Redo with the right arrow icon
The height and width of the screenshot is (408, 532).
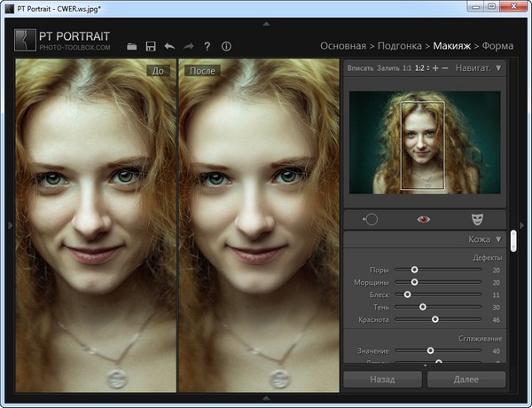pos(188,46)
